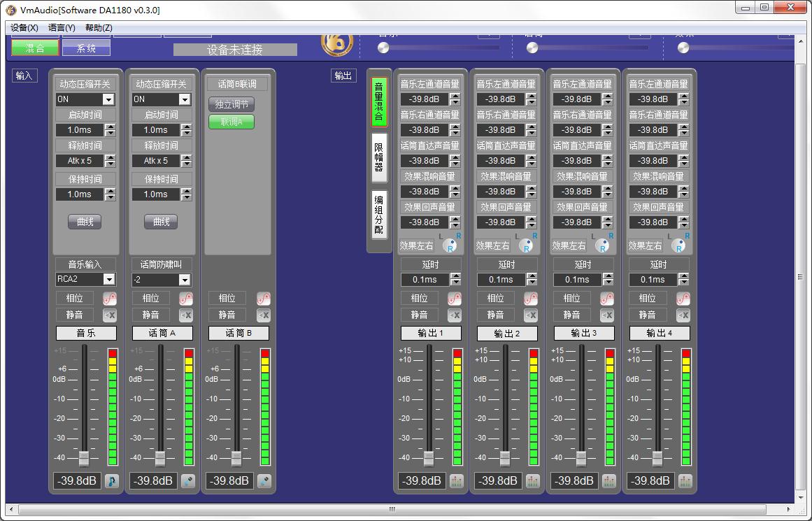Click the phase icon on the 音乐 channel
The width and height of the screenshot is (812, 521).
point(111,299)
